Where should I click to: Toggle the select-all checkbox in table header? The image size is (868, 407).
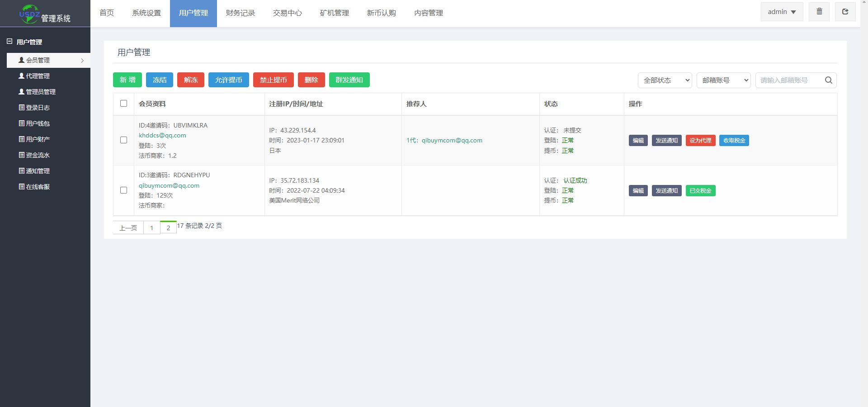pyautogui.click(x=123, y=104)
